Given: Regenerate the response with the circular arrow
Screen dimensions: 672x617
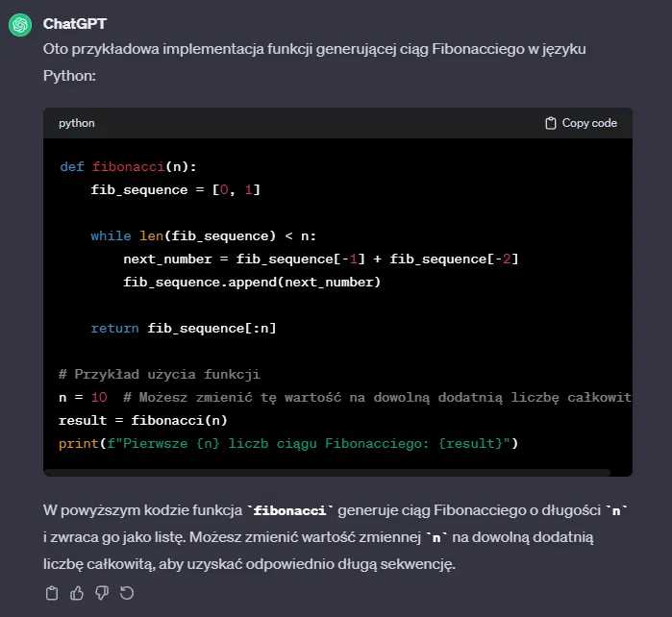Looking at the screenshot, I should (127, 592).
